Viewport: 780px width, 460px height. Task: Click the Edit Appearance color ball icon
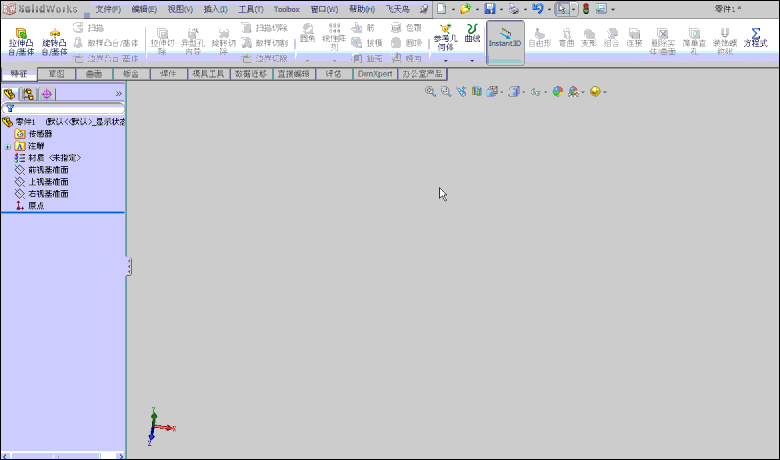558,92
